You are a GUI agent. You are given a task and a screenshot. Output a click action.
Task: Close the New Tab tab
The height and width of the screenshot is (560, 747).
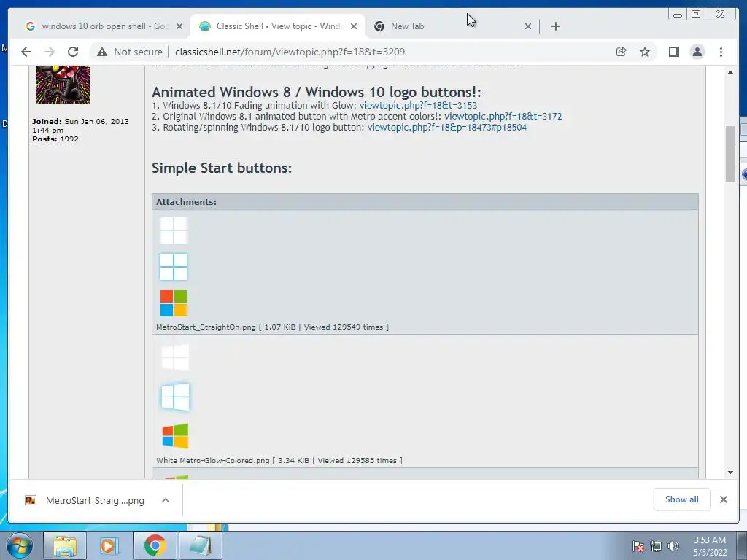tap(528, 26)
